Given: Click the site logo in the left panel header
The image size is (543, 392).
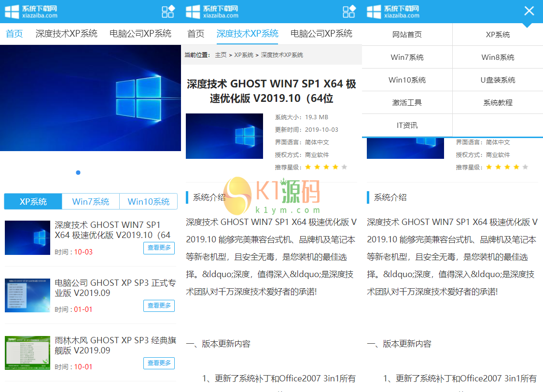Looking at the screenshot, I should (31, 12).
